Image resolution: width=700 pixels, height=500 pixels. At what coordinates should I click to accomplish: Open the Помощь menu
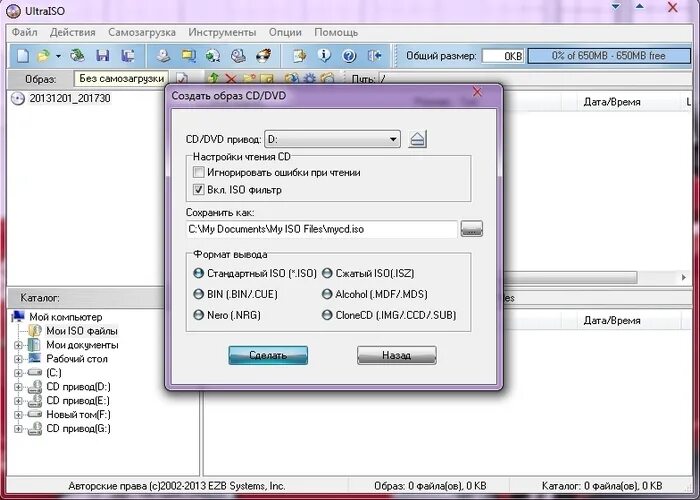click(x=336, y=33)
